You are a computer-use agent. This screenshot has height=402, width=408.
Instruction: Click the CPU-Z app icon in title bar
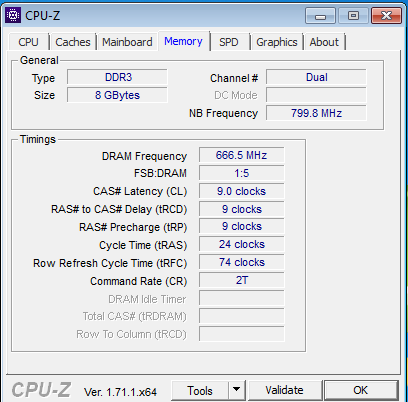click(13, 15)
